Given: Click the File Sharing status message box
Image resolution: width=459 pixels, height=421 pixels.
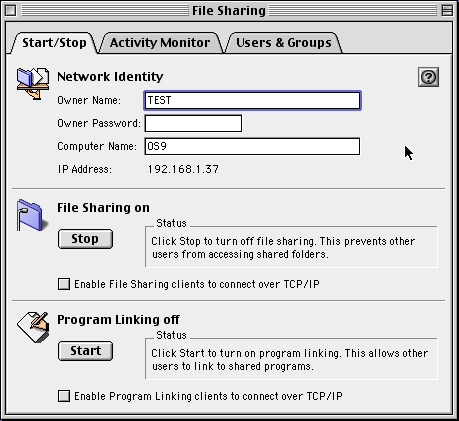Looking at the screenshot, I should click(291, 247).
